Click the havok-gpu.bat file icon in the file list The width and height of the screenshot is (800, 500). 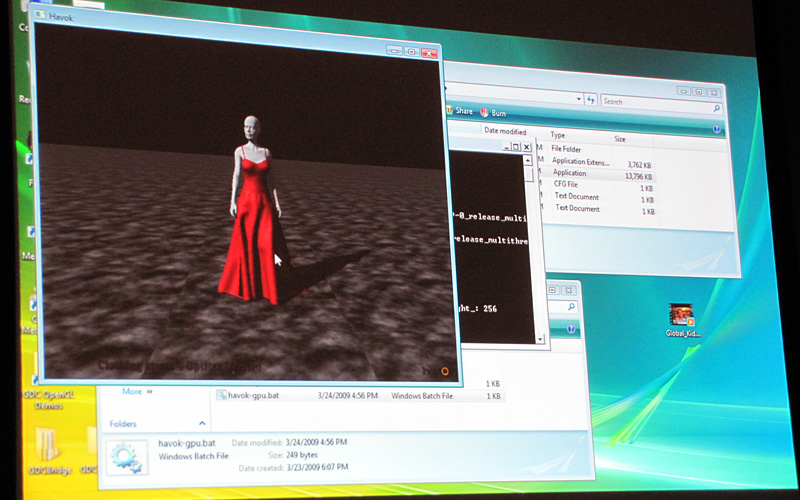221,395
